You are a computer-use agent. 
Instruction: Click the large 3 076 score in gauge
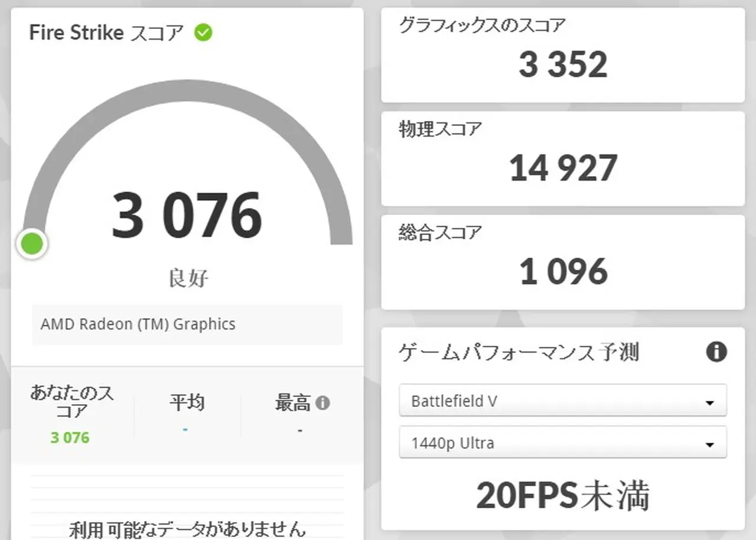pyautogui.click(x=187, y=216)
